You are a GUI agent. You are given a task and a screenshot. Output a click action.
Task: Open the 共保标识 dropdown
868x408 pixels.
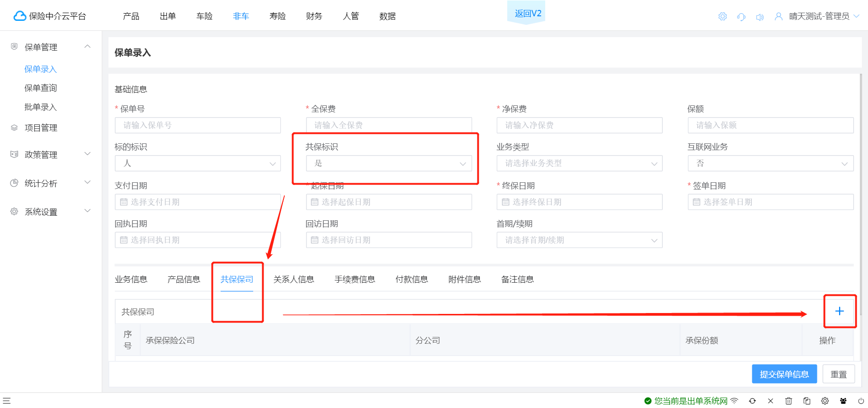click(389, 163)
